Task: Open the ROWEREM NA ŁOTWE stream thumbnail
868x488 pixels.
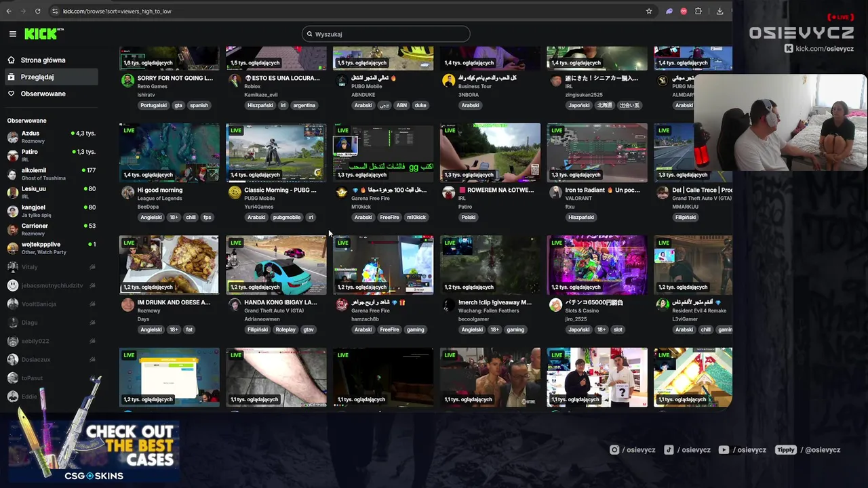Action: [x=490, y=152]
